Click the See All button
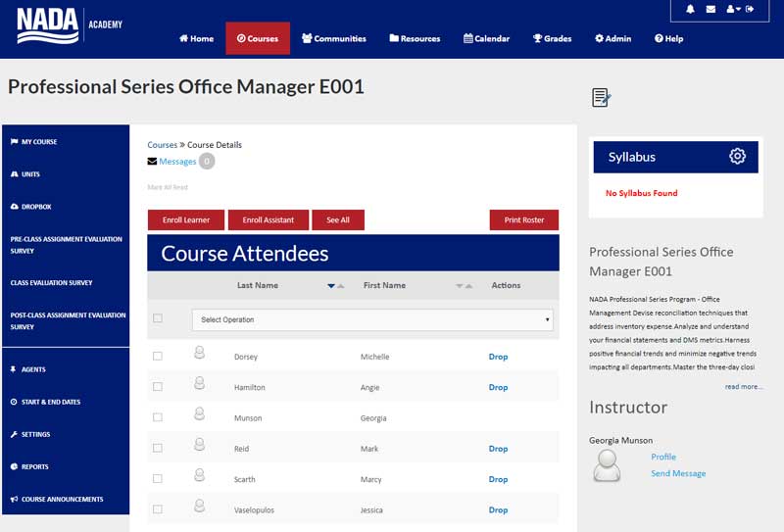 [338, 220]
